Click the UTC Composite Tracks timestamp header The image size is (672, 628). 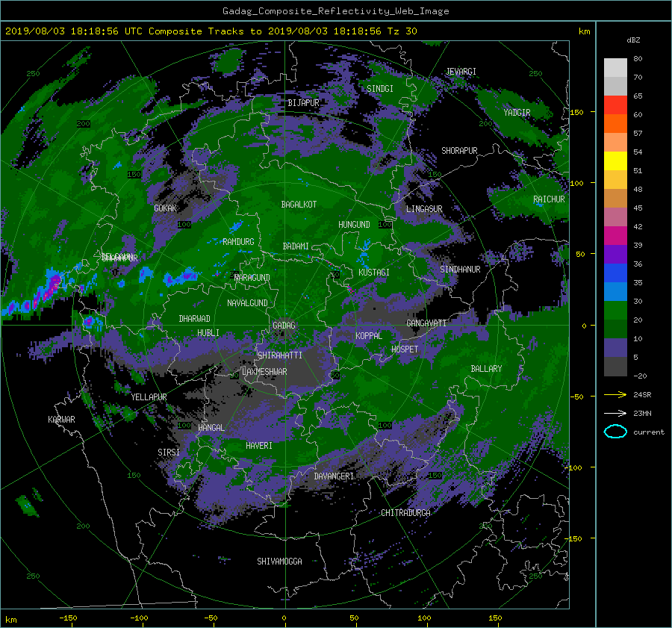211,31
